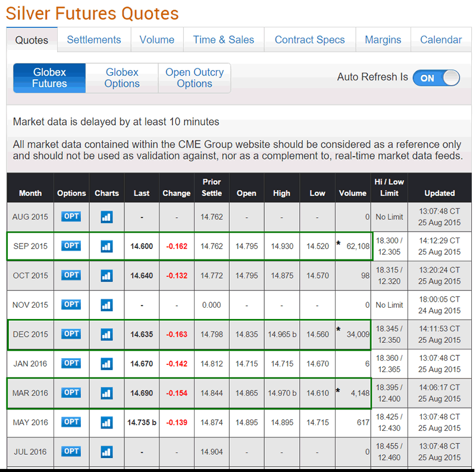
Task: Click the Volume column header
Action: pyautogui.click(x=353, y=193)
